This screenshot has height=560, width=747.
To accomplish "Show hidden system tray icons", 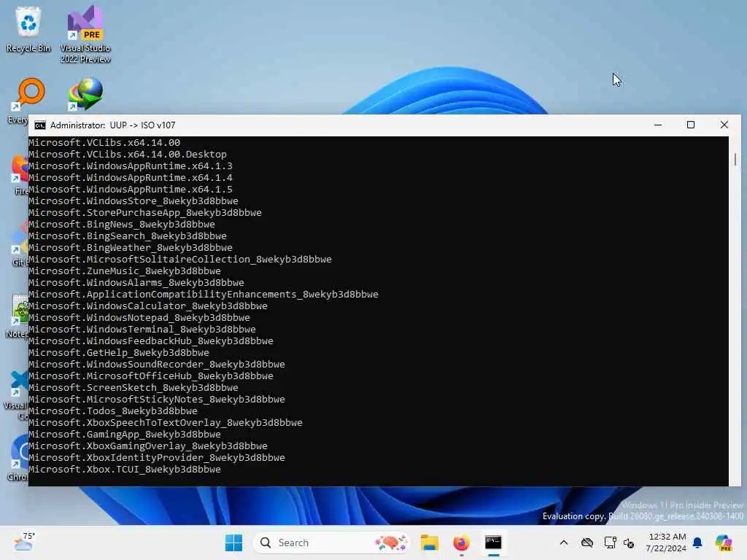I will click(x=564, y=542).
